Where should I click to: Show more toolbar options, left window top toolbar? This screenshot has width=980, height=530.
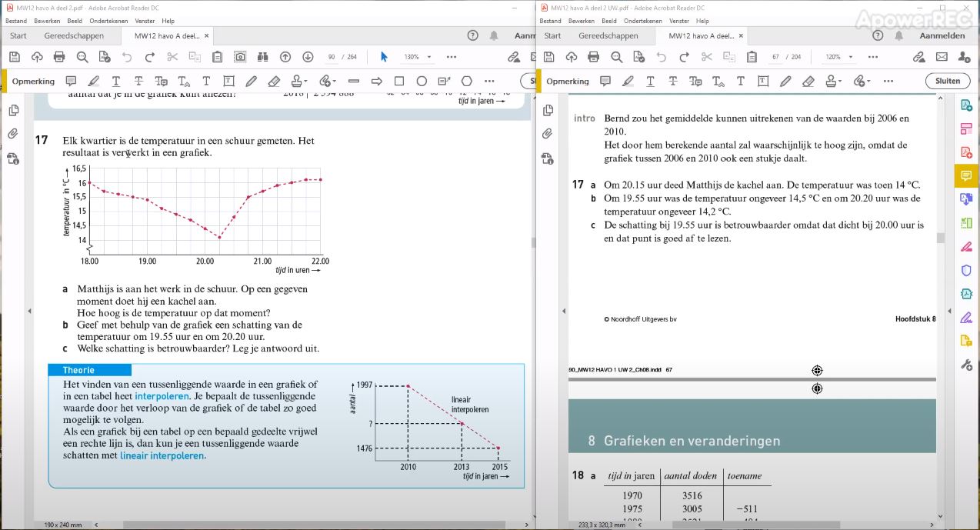pyautogui.click(x=452, y=57)
